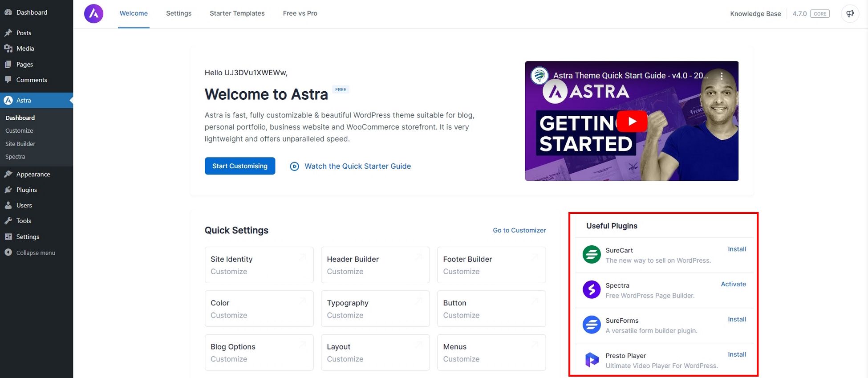
Task: Install the SureCart plugin
Action: pyautogui.click(x=737, y=249)
